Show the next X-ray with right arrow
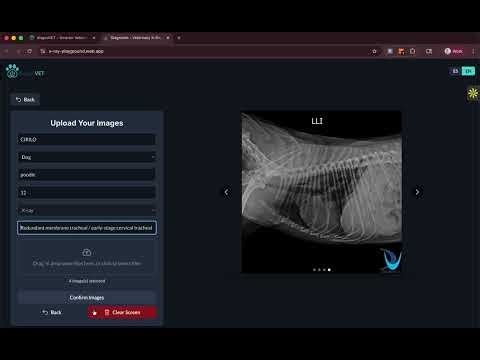 tap(417, 192)
